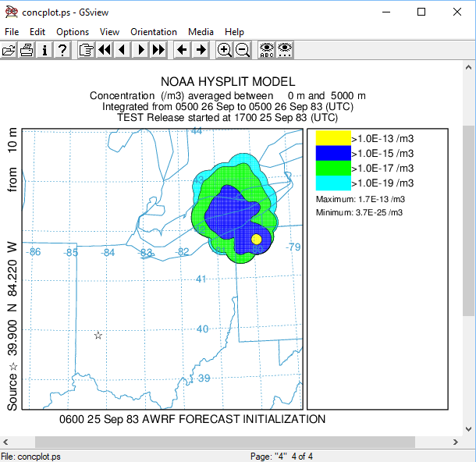The height and width of the screenshot is (462, 476).
Task: Click the Print toolbar icon
Action: pyautogui.click(x=27, y=50)
